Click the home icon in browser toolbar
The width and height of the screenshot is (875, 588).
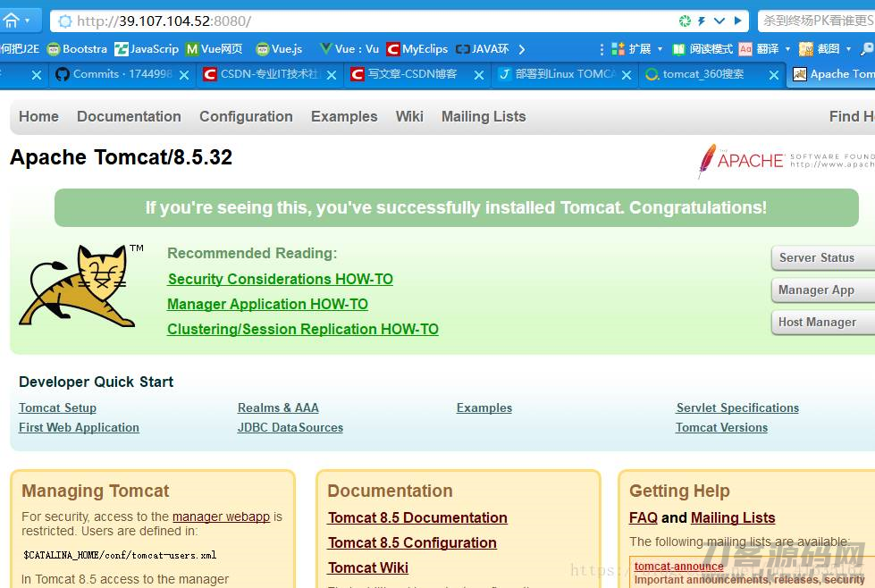[11, 21]
